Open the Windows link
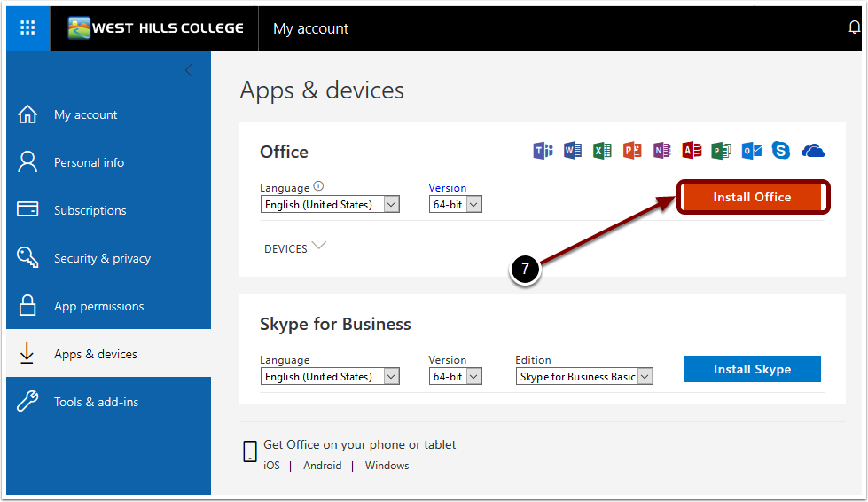This screenshot has width=868, height=502. click(387, 466)
